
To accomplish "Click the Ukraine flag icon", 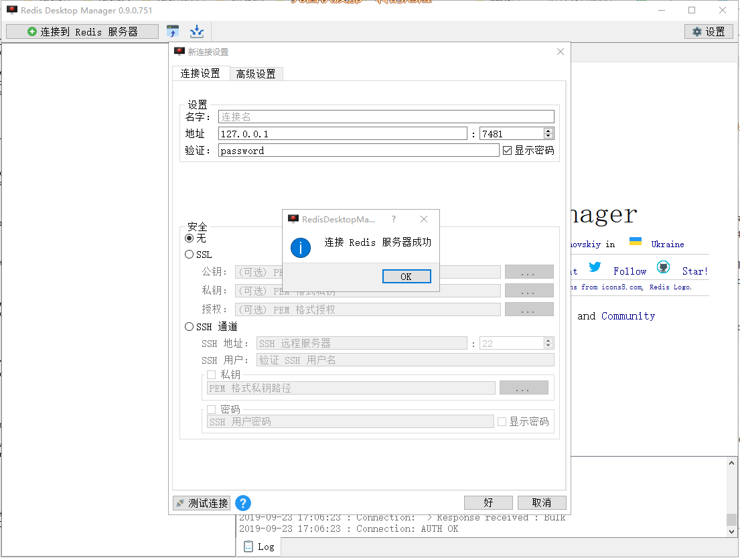I will (636, 242).
